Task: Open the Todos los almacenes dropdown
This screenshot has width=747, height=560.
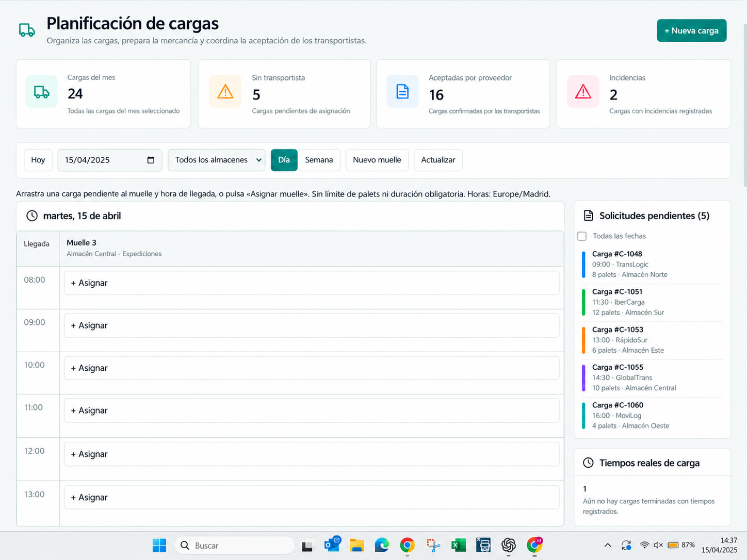Action: pyautogui.click(x=217, y=160)
